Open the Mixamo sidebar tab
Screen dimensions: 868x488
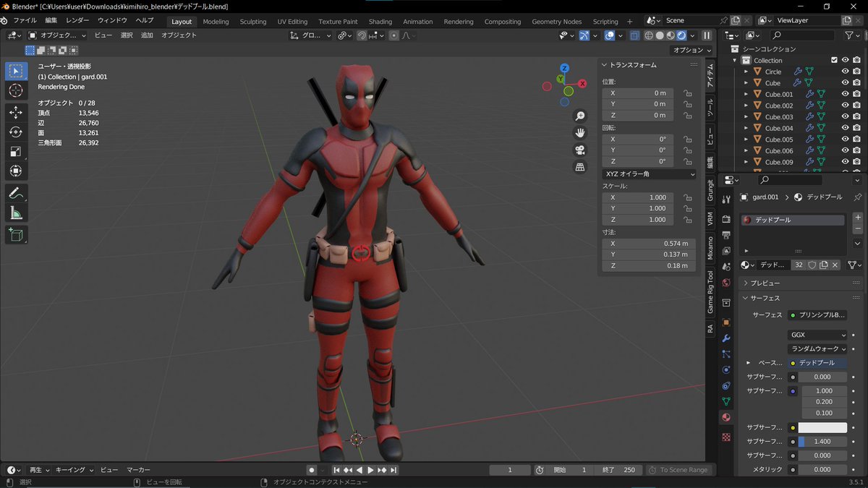tap(710, 247)
